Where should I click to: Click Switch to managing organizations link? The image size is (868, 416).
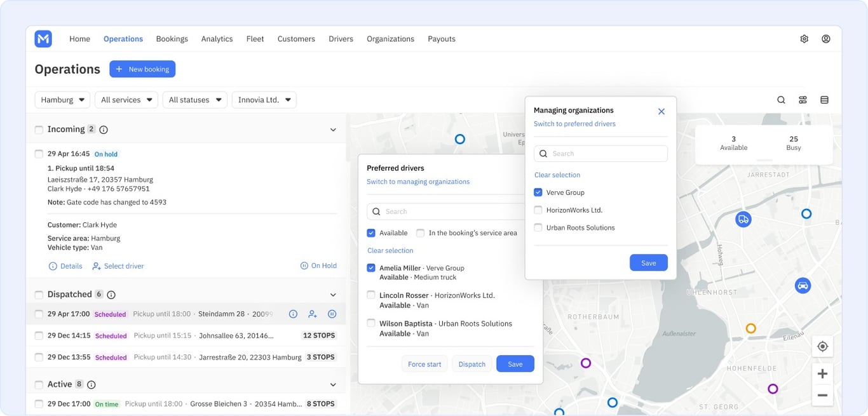tap(418, 182)
